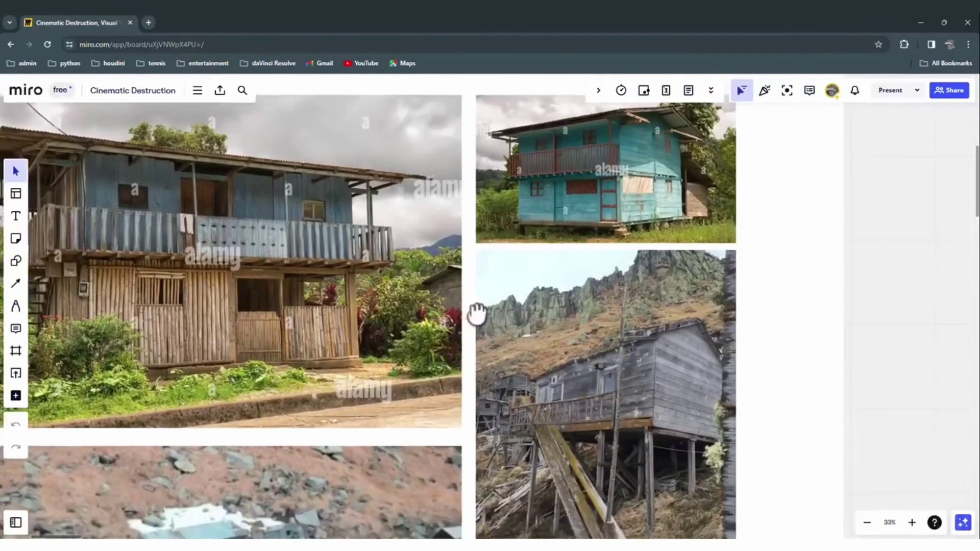Open the python bookmarks folder
Viewport: 980px width, 551px height.
point(64,63)
